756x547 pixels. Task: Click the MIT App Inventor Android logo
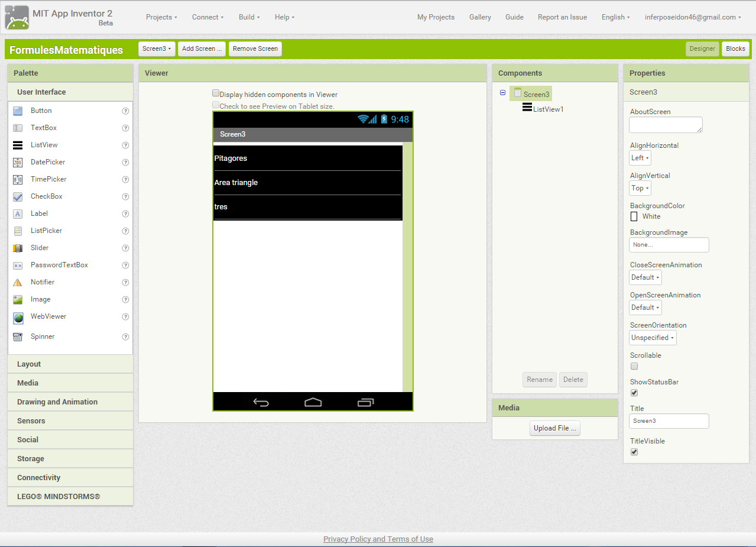pos(17,17)
